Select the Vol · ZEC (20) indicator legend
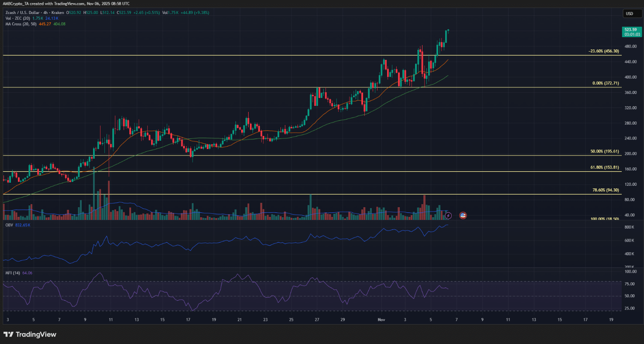 [x=17, y=18]
